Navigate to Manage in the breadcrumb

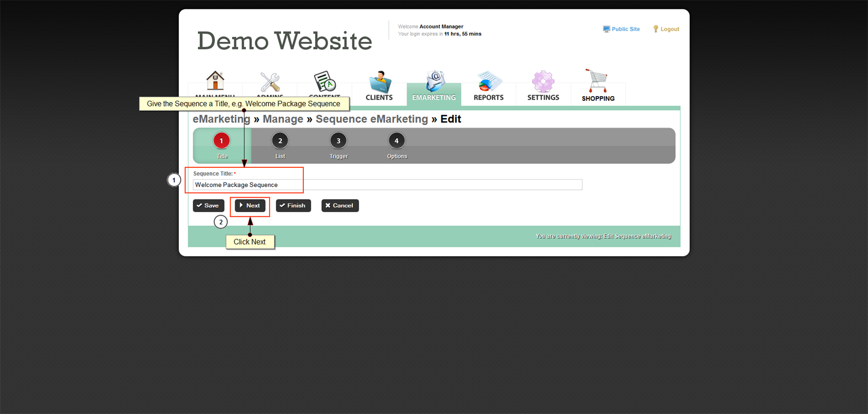(x=283, y=119)
